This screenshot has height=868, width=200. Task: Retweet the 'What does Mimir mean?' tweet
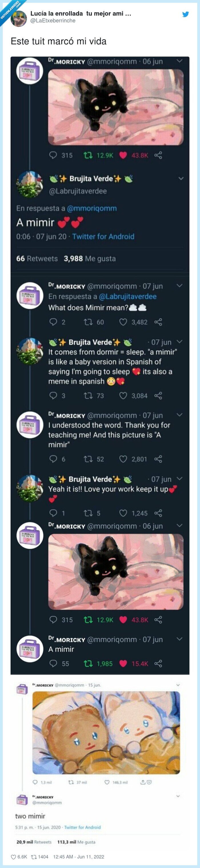(88, 322)
